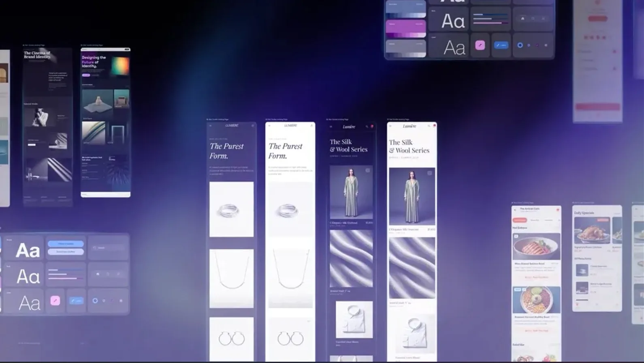Screen dimensions: 644x363
Task: Click the search icon on white Lumière Silk screen
Action: pyautogui.click(x=429, y=126)
